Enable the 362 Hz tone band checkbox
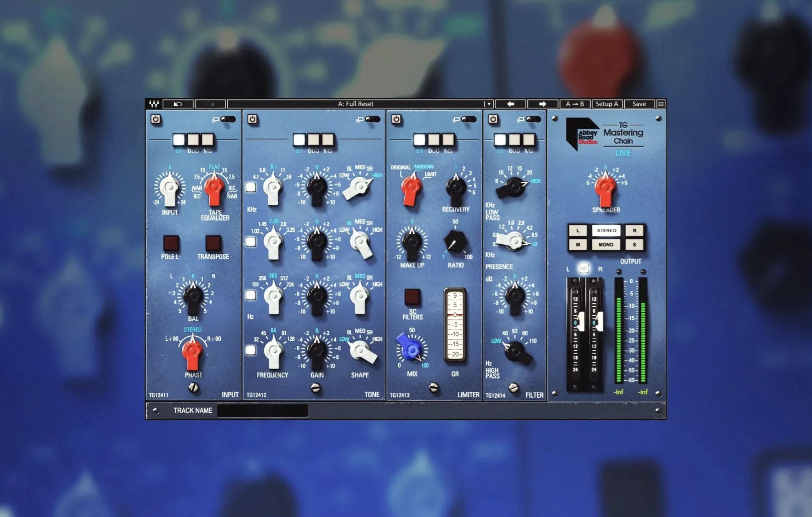Screen dimensions: 812x517 click(x=251, y=295)
